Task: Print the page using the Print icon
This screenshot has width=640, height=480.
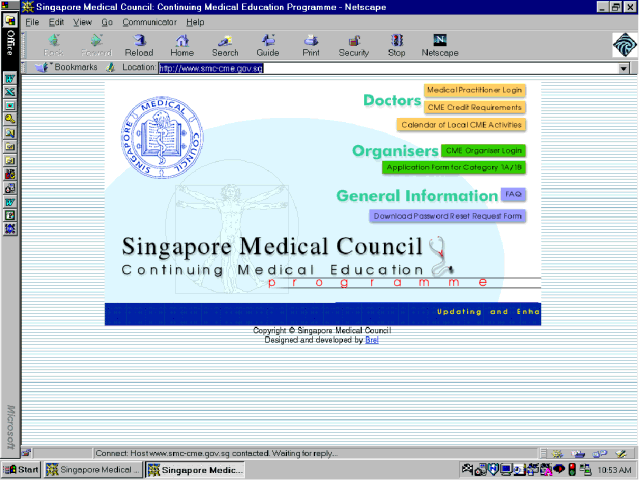Action: (311, 45)
